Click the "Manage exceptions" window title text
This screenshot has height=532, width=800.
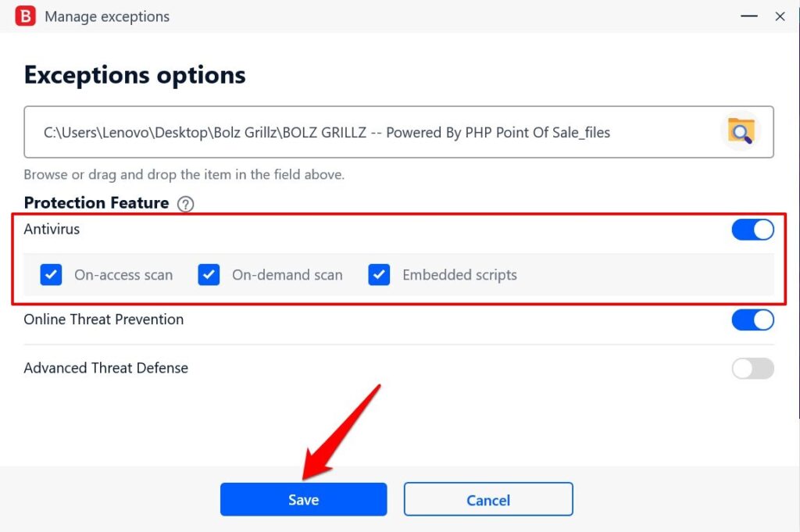point(107,16)
